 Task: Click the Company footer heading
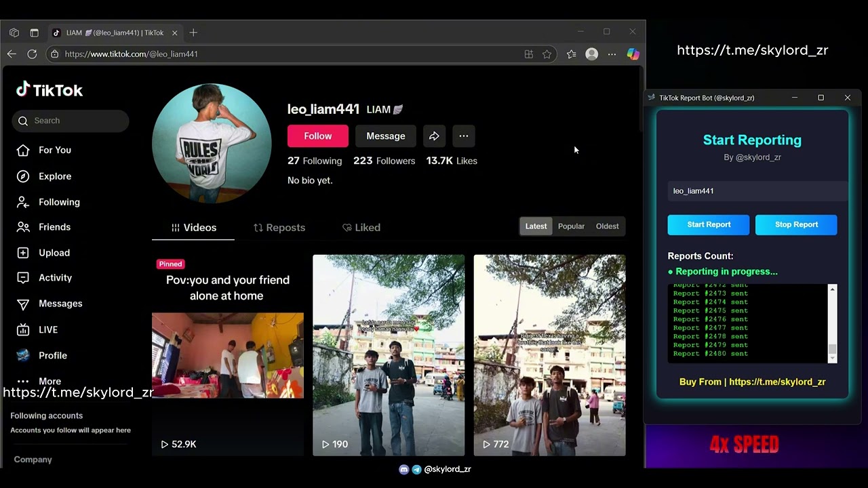click(33, 460)
